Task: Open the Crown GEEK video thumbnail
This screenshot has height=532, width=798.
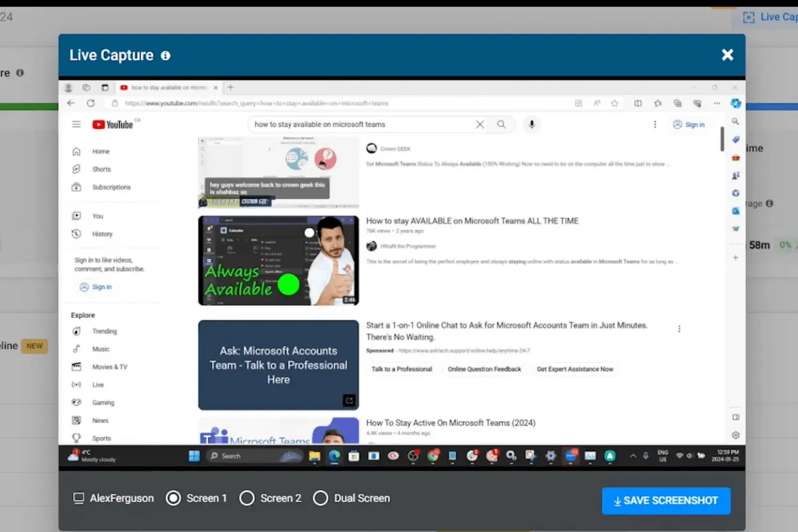Action: tap(278, 173)
